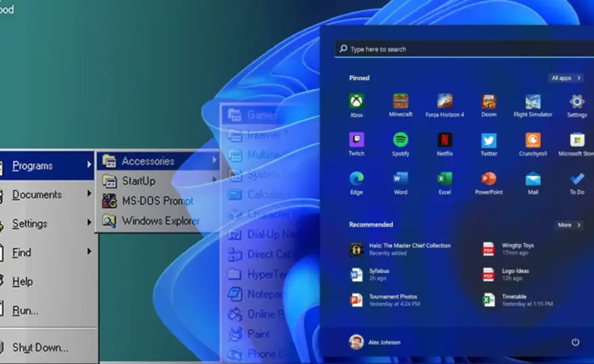The height and width of the screenshot is (364, 594).
Task: Open the Mail app
Action: click(x=533, y=183)
